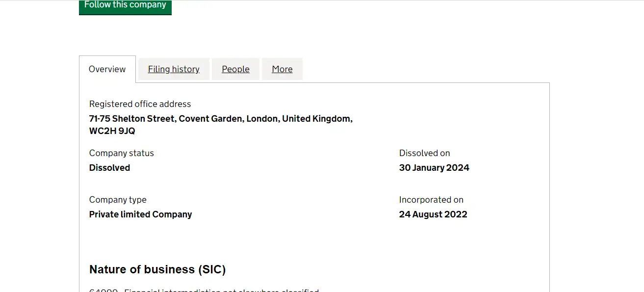
Task: Open the More tab
Action: coord(282,69)
